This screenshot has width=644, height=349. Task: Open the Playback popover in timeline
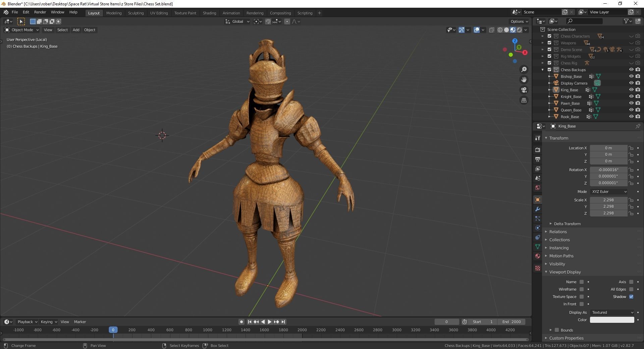27,322
